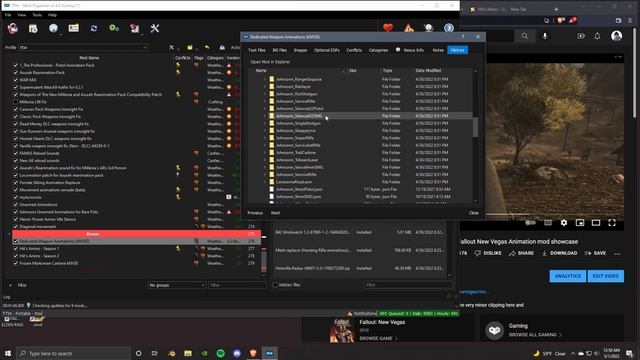Expand the Johnsons_SingleShotgun folder

(x=265, y=123)
